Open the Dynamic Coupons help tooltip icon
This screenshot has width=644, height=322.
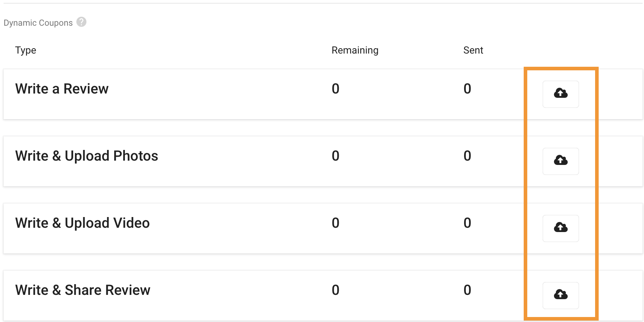[x=81, y=22]
